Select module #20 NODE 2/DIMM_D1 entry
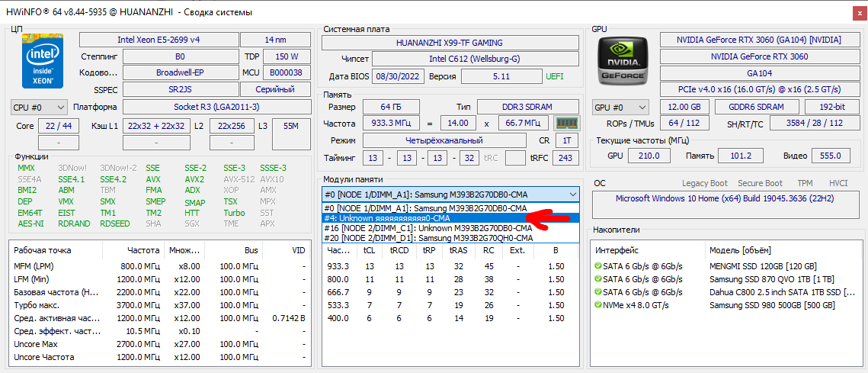Image resolution: width=868 pixels, height=373 pixels. click(x=450, y=238)
